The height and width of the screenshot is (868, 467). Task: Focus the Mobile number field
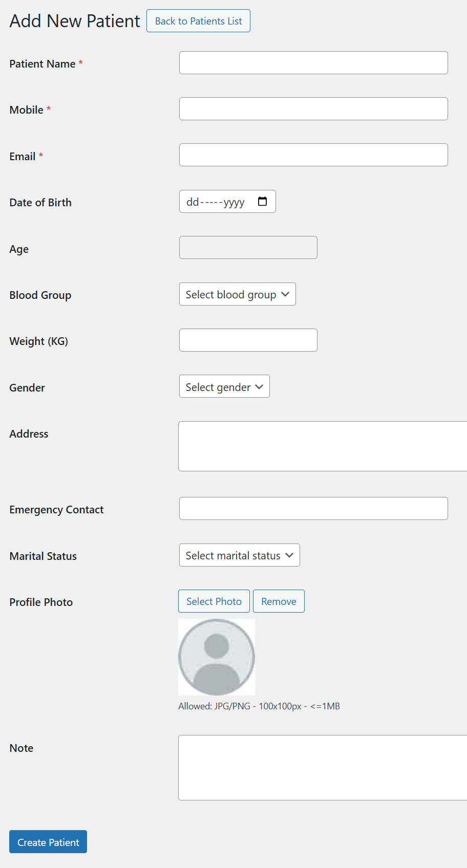click(x=313, y=108)
